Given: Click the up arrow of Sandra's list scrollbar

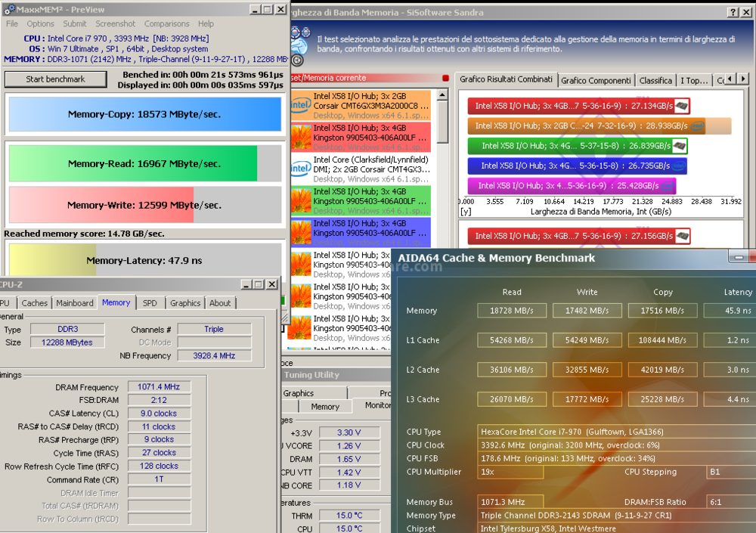Looking at the screenshot, I should [x=442, y=95].
